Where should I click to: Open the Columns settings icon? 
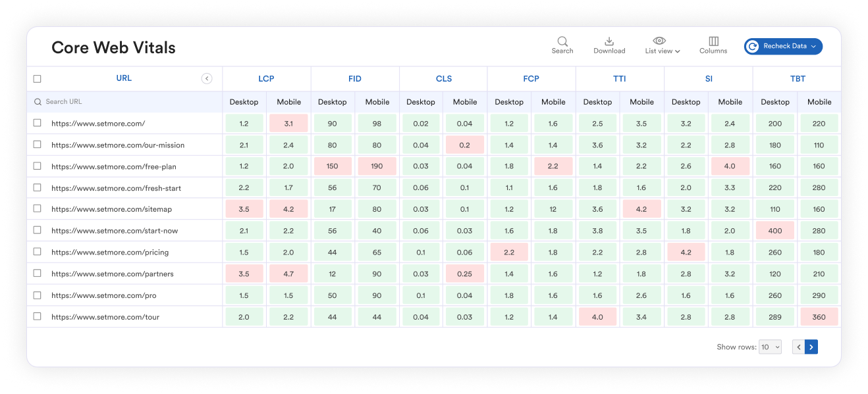713,41
